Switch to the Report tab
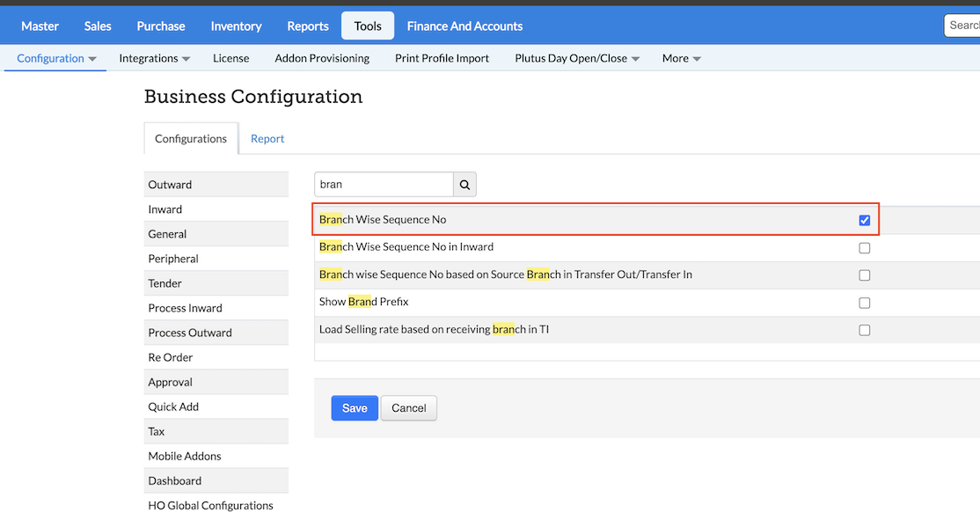This screenshot has height=520, width=980. coord(267,139)
